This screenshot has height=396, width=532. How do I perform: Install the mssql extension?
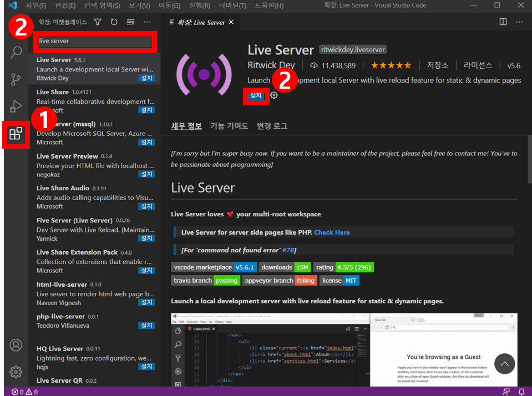pos(146,142)
